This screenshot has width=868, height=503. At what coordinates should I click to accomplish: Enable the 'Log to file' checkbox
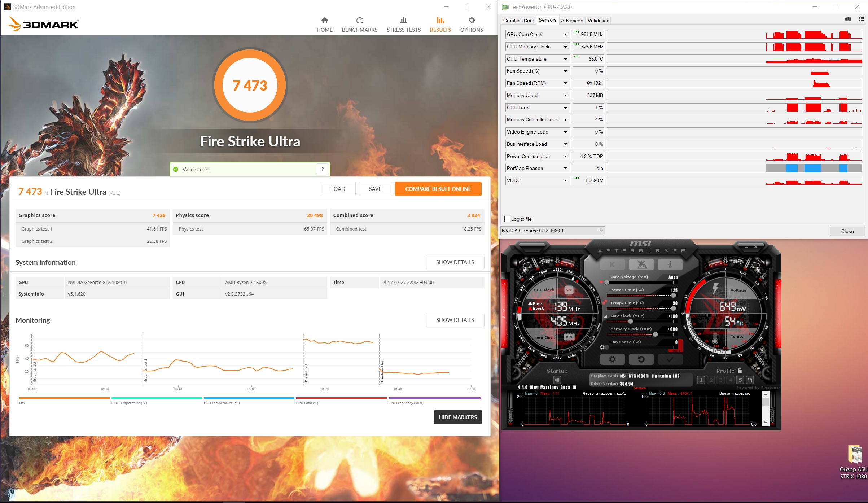click(507, 219)
